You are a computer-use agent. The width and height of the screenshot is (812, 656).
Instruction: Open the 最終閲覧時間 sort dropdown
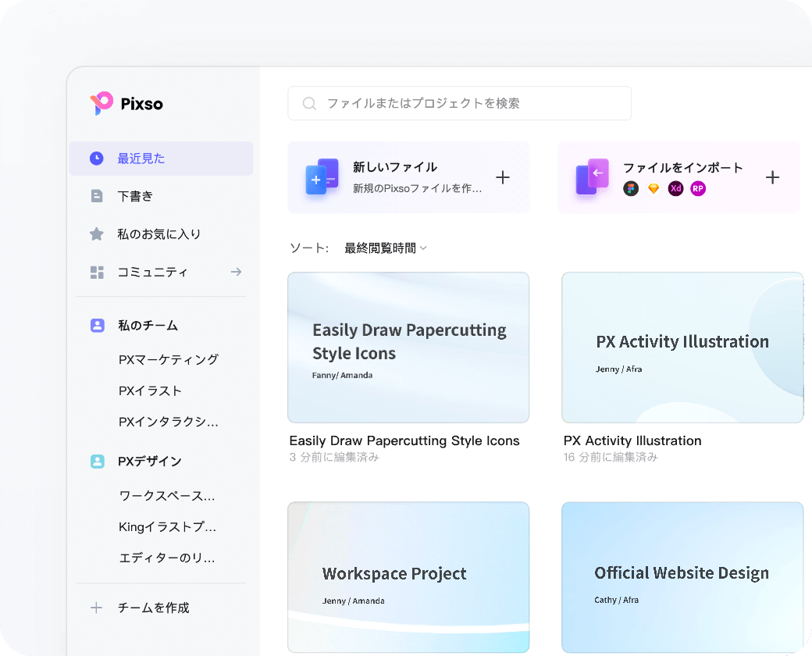point(385,248)
